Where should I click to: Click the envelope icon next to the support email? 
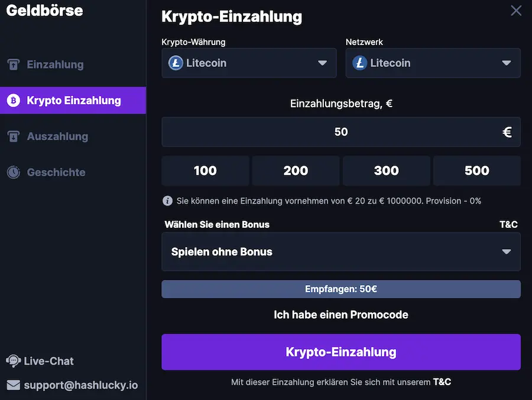[x=11, y=385]
